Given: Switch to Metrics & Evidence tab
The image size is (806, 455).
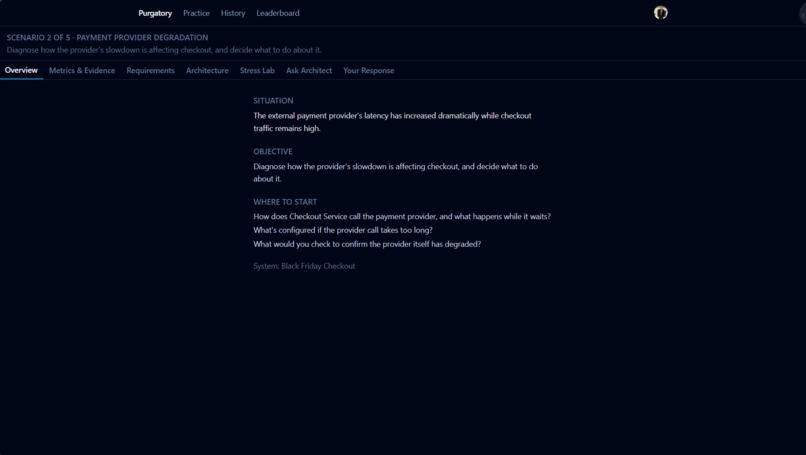Looking at the screenshot, I should [82, 70].
